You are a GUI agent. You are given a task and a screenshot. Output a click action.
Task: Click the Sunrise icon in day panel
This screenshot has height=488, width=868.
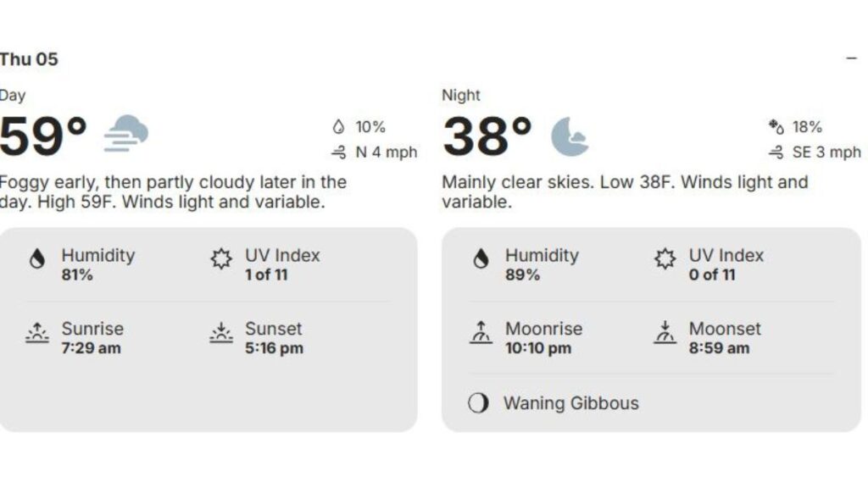[36, 335]
